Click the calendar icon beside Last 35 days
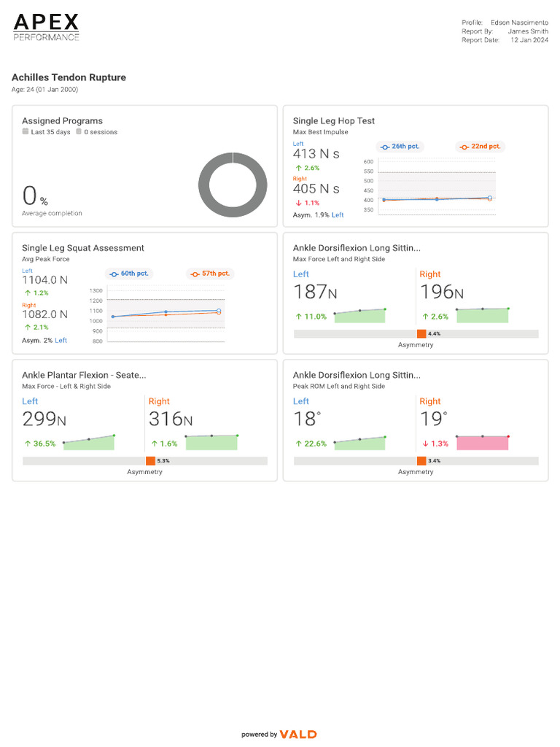The height and width of the screenshot is (747, 560). coord(26,131)
